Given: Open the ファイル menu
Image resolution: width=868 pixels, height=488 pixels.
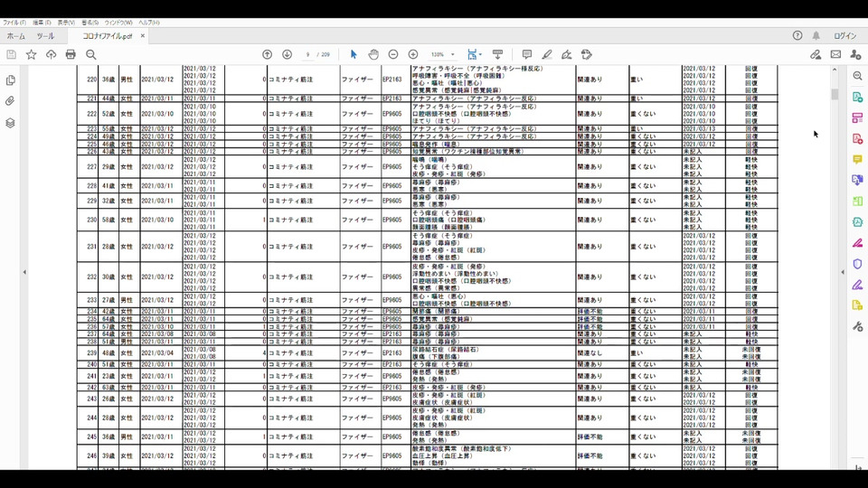Looking at the screenshot, I should (x=14, y=23).
